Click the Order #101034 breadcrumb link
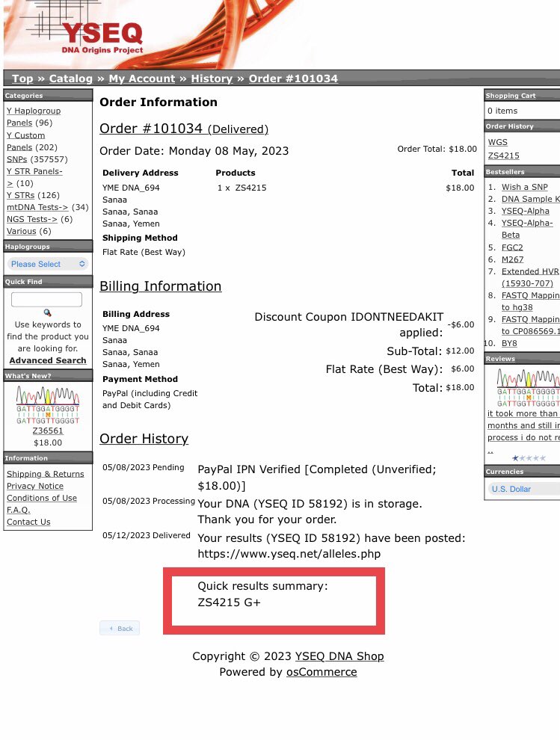Screen dimensions: 560x740 pos(293,78)
